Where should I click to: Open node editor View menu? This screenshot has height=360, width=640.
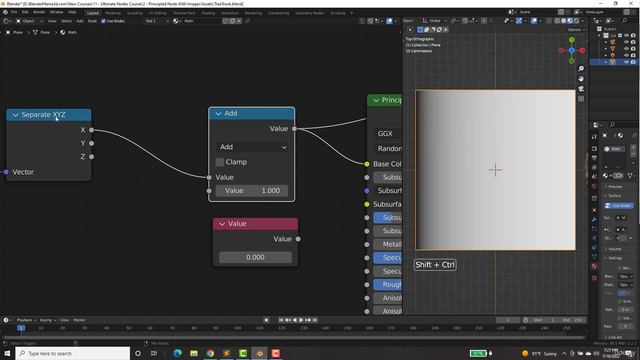pyautogui.click(x=52, y=21)
